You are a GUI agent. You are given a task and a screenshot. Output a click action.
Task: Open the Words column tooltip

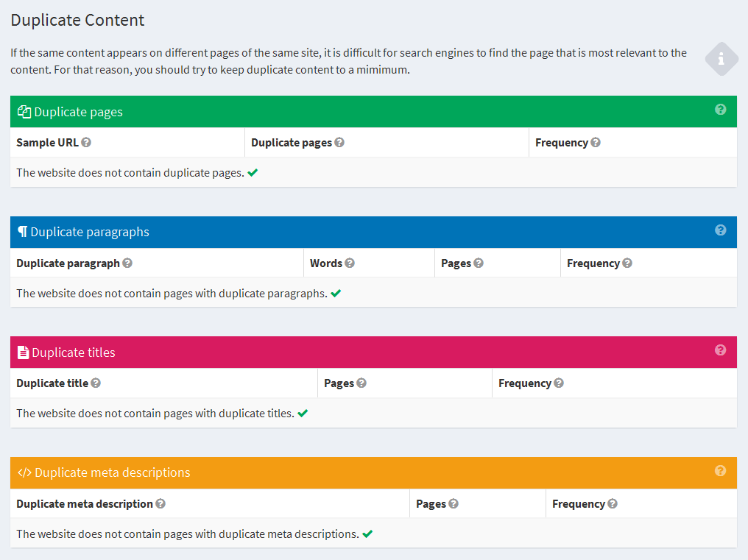[350, 263]
